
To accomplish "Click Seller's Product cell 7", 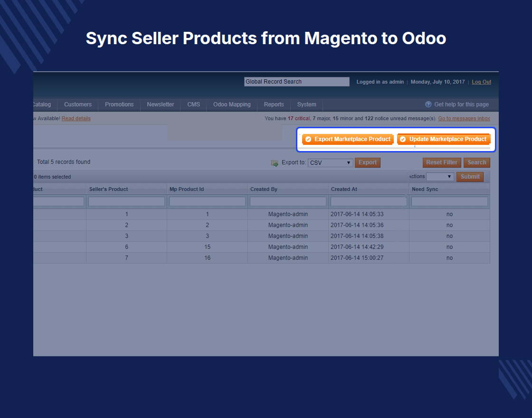I will pyautogui.click(x=126, y=258).
